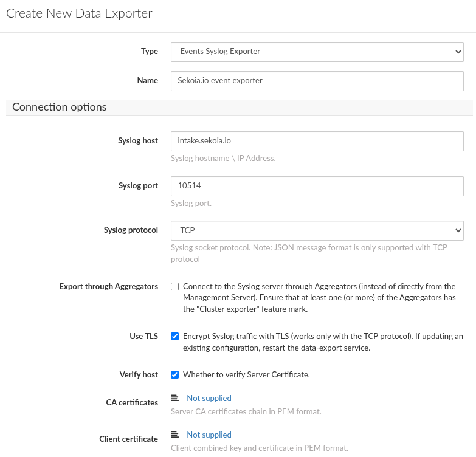Open the CA certificates Not supplied link
This screenshot has height=457, width=476.
click(x=209, y=398)
